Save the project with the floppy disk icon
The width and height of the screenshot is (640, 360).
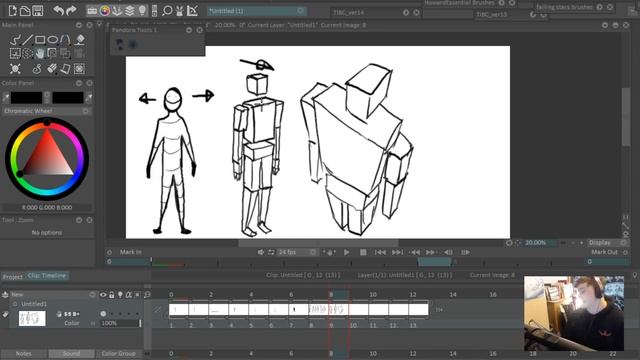[x=38, y=10]
